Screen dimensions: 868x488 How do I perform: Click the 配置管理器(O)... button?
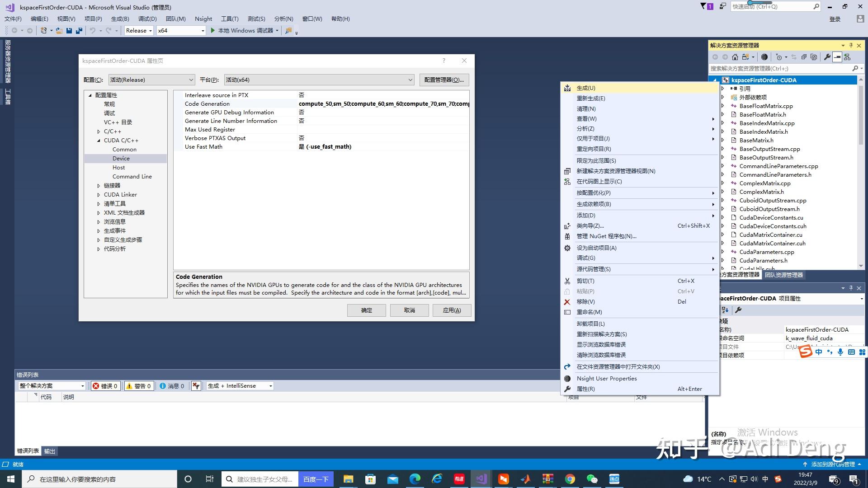point(444,80)
